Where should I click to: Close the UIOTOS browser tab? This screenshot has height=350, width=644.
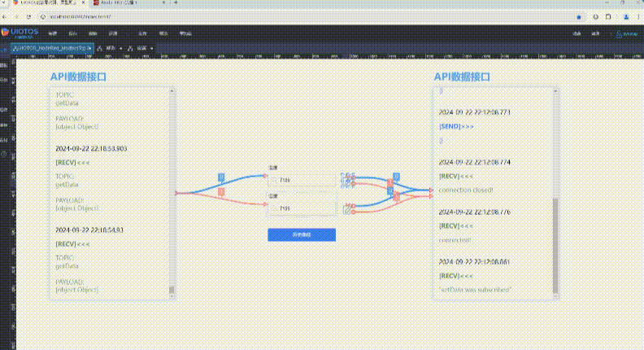pos(84,3)
